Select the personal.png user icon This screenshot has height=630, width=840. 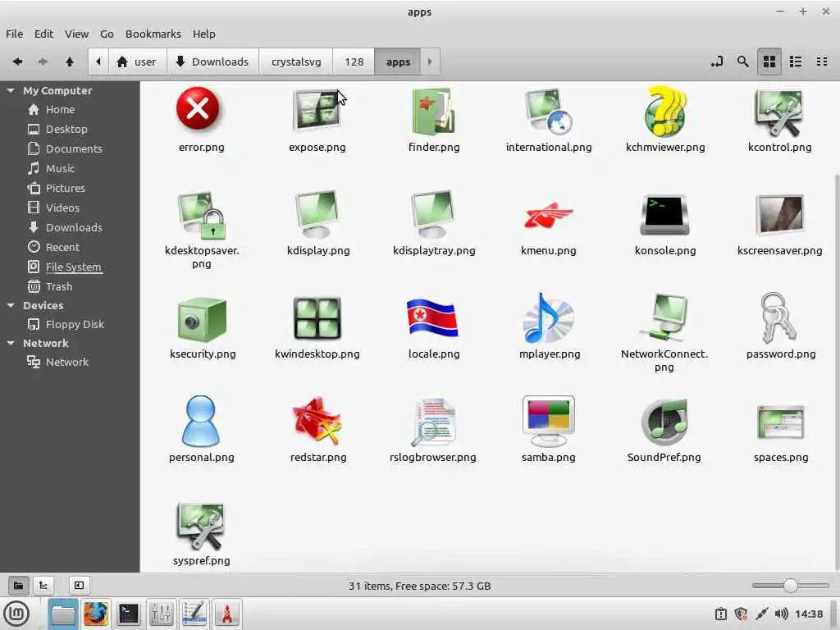201,421
